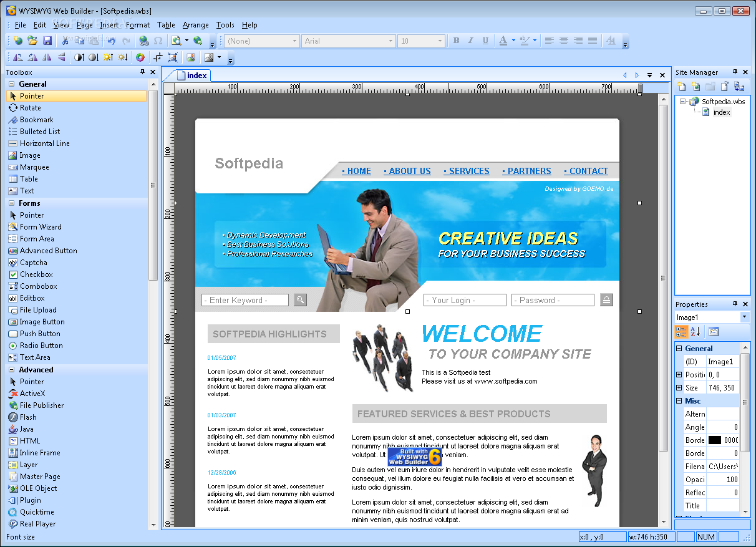Increase image contrast with the contrast up icon
The height and width of the screenshot is (547, 756).
(x=79, y=57)
